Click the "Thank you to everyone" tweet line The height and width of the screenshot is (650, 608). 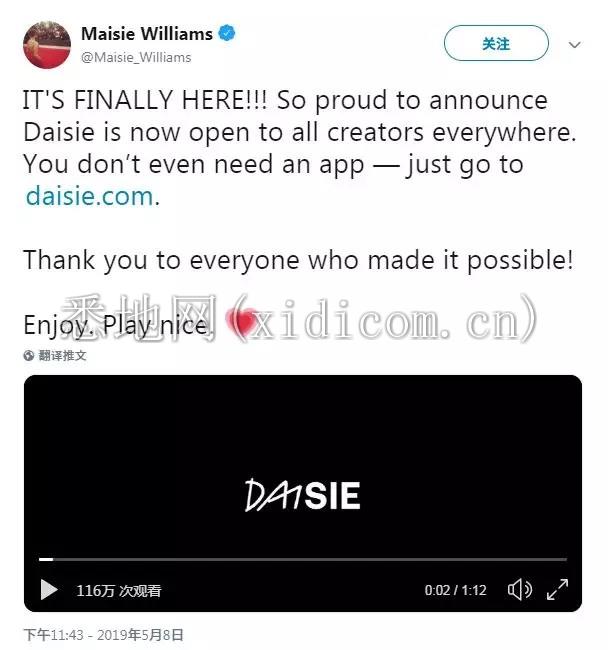298,261
